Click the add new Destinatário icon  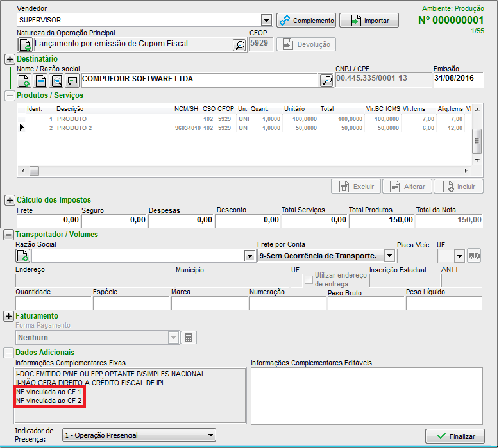point(24,80)
